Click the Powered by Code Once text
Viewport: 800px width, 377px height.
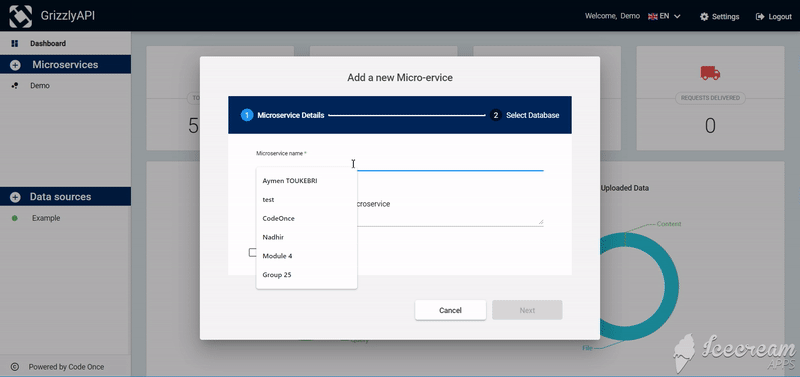[x=66, y=367]
